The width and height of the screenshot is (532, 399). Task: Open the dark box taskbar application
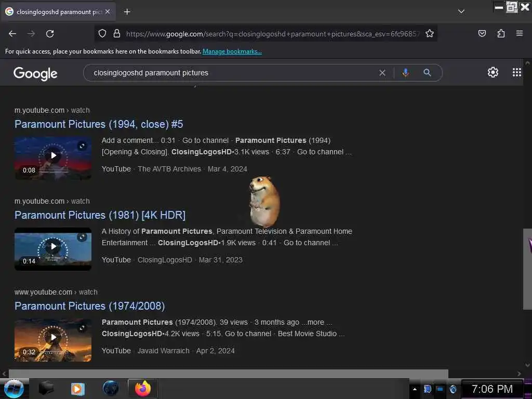pos(46,389)
